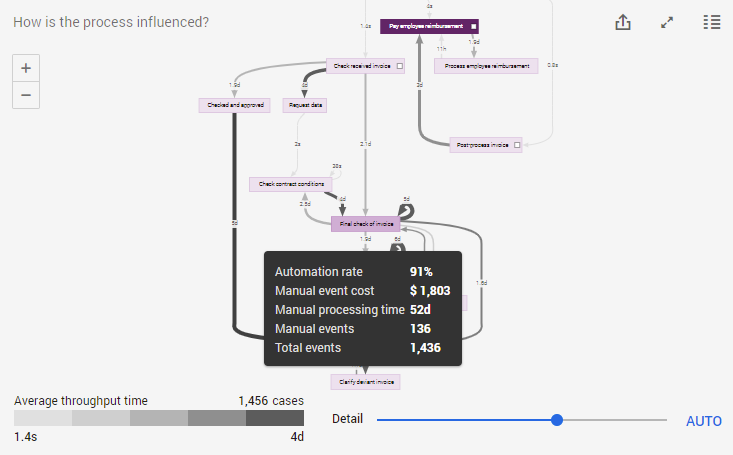Click the darkest throughput time legend swatch
Image resolution: width=733 pixels, height=455 pixels.
[x=275, y=420]
